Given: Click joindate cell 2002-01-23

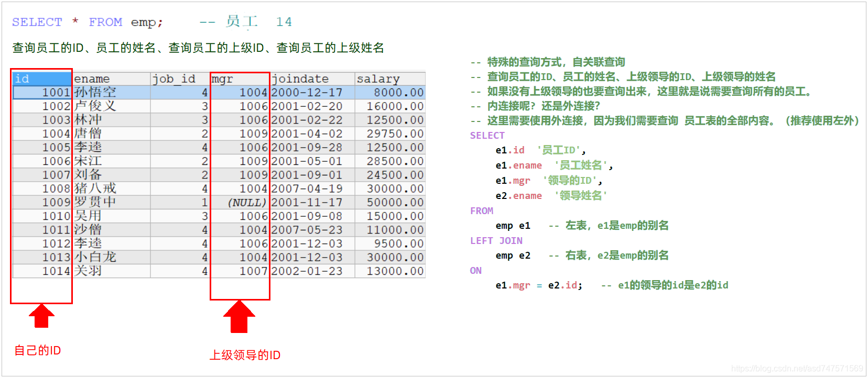Looking at the screenshot, I should [312, 271].
